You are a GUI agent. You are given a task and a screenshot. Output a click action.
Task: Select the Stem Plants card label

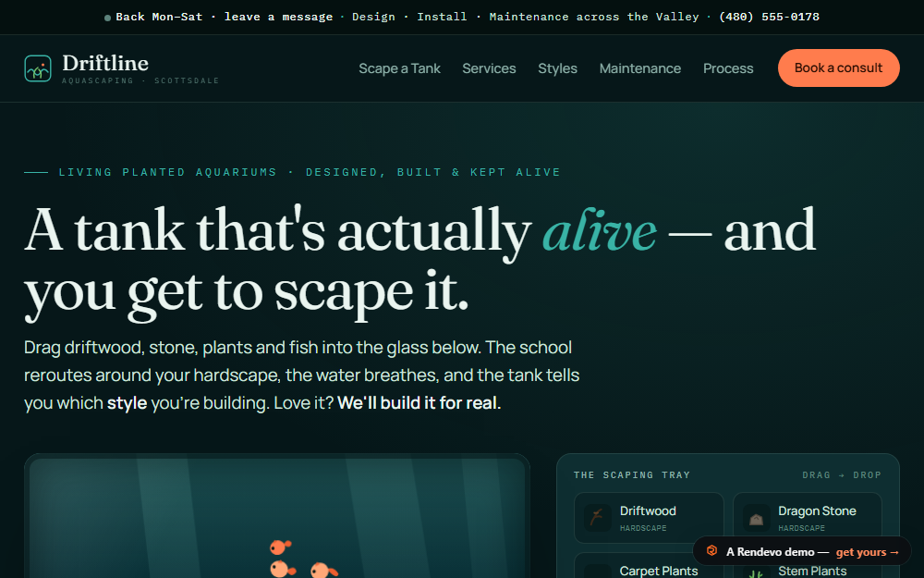[x=812, y=571]
